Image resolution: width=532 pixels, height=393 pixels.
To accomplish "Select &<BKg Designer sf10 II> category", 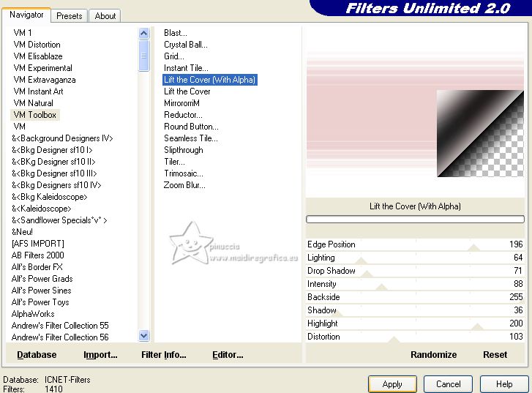I will (x=53, y=162).
